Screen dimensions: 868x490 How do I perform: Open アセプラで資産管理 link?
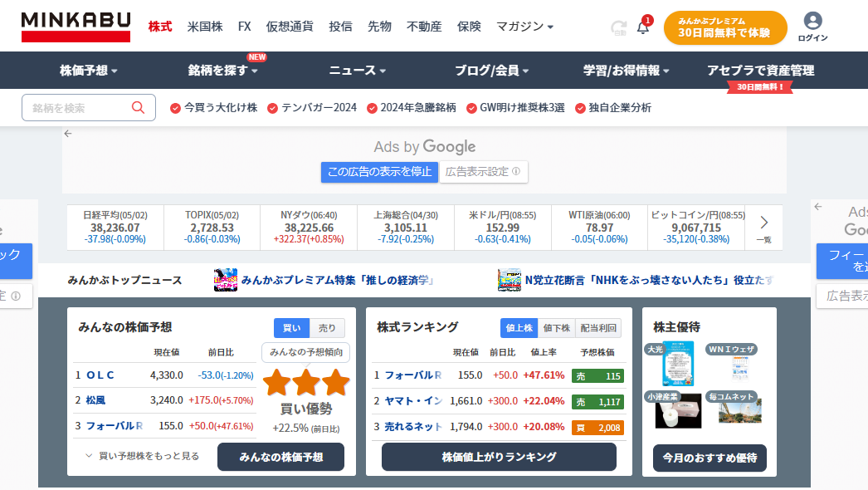point(761,71)
